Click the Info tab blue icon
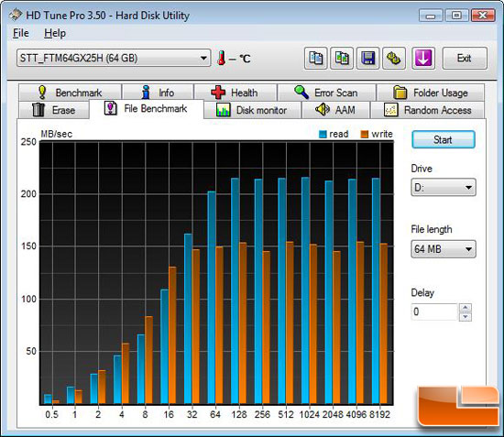Viewport: 504px width, 437px height. pyautogui.click(x=146, y=93)
